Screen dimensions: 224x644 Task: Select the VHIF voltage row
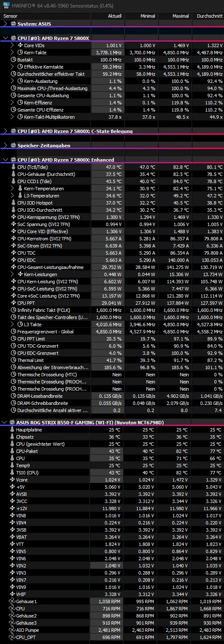click(x=112, y=594)
